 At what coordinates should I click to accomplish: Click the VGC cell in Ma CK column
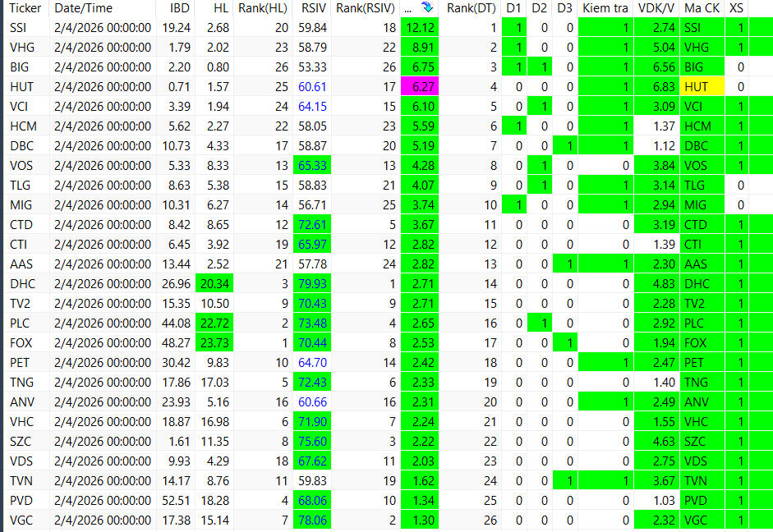tap(702, 521)
